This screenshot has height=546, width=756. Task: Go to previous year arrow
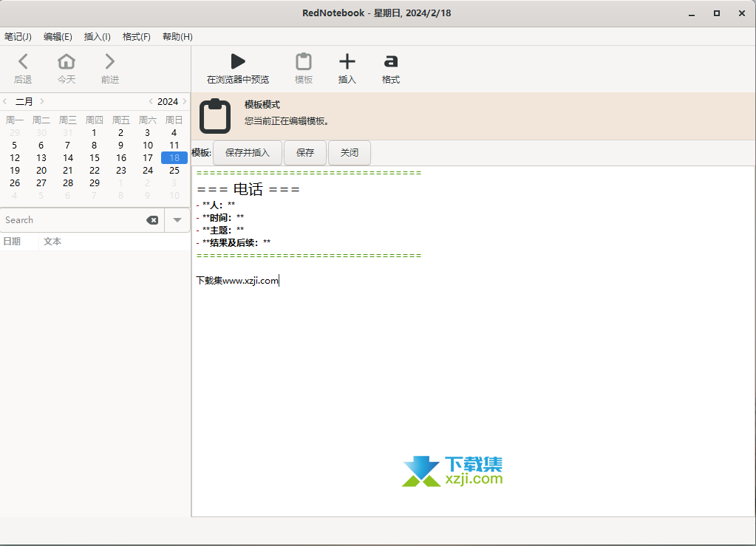click(x=151, y=101)
